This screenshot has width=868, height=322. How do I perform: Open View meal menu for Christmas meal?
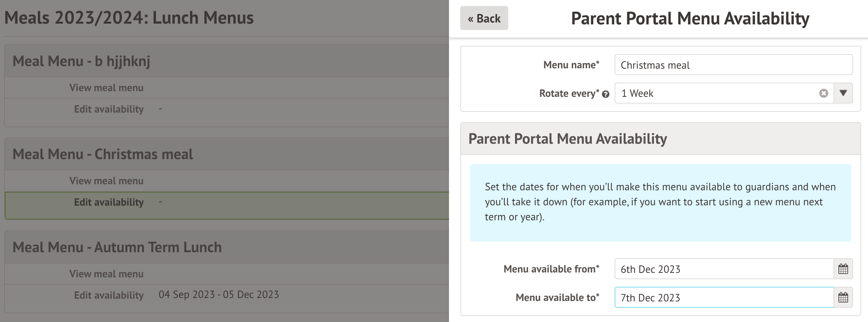click(x=106, y=181)
